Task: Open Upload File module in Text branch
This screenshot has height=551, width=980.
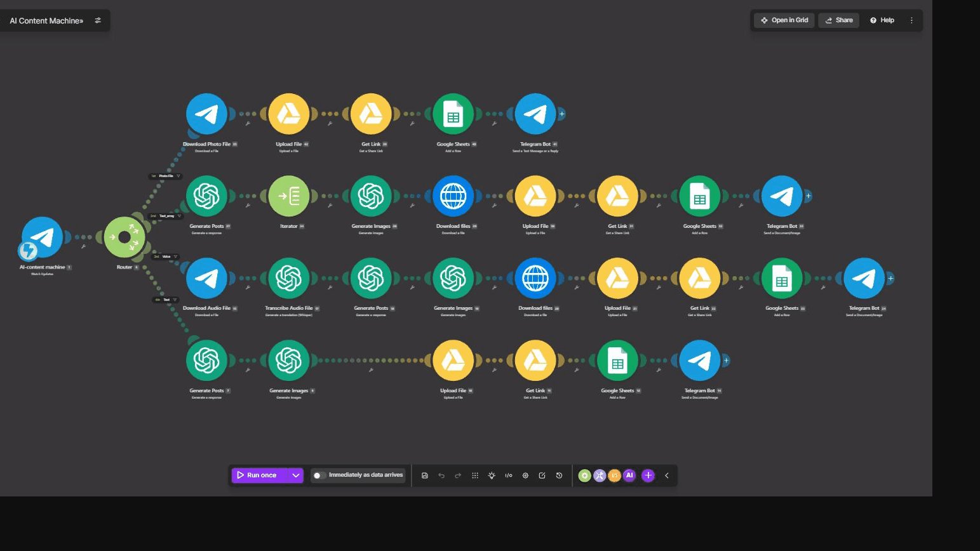Action: (453, 361)
